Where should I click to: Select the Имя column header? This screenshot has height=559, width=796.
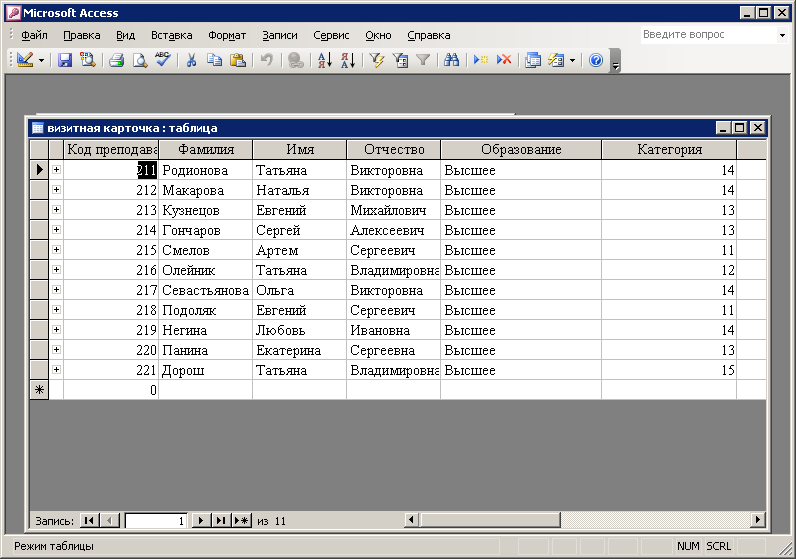300,149
